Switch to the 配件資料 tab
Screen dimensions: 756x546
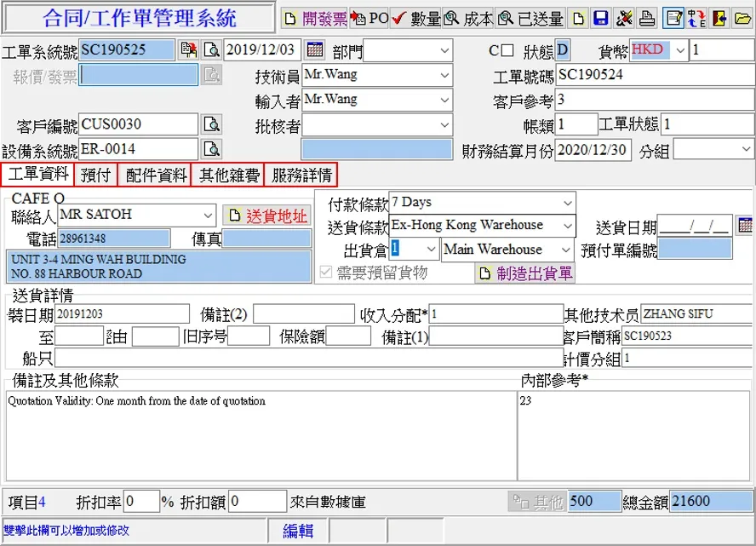pos(156,175)
